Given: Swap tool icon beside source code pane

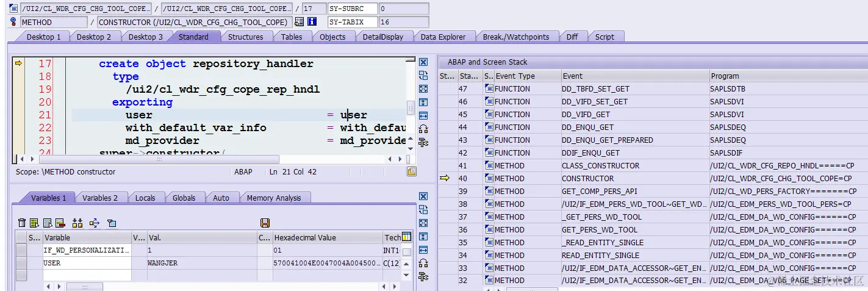Looking at the screenshot, I should (x=423, y=76).
